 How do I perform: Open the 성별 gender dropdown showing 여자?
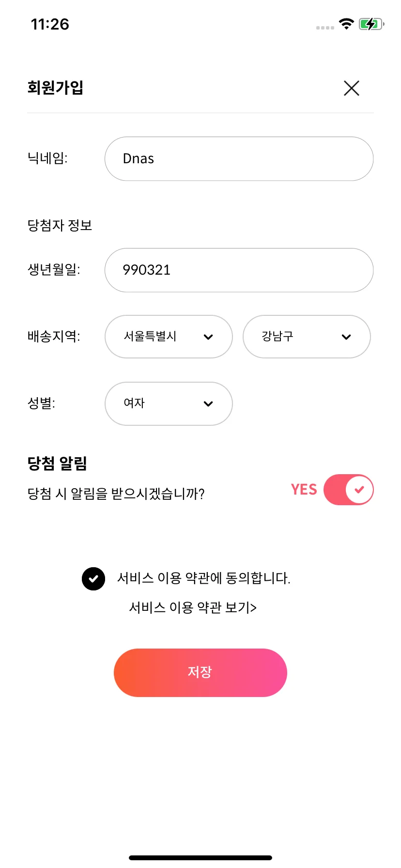click(169, 403)
